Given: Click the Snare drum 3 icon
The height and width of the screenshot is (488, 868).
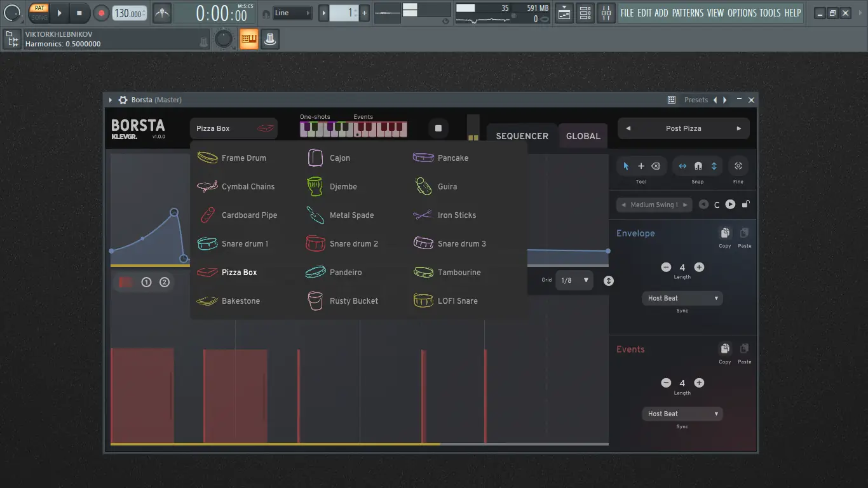Looking at the screenshot, I should [423, 243].
